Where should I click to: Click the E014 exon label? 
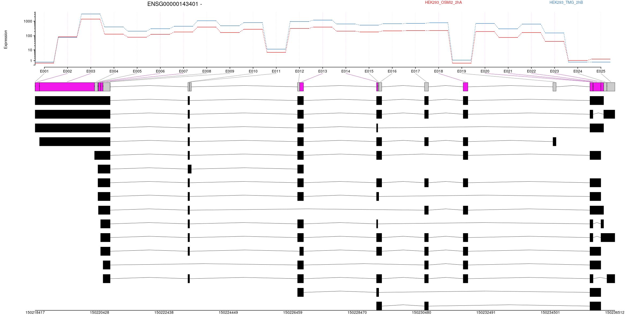[x=346, y=71]
